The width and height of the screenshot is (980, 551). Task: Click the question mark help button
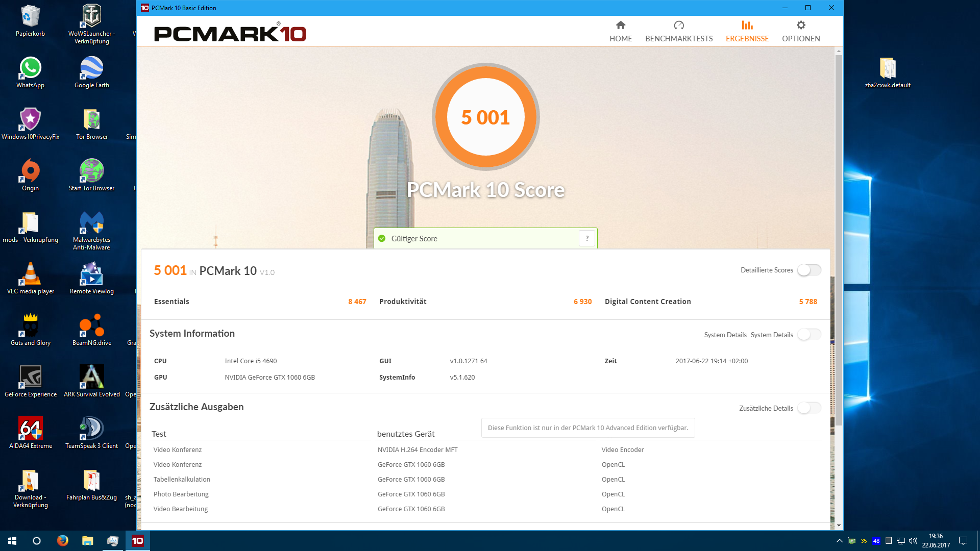pyautogui.click(x=587, y=238)
